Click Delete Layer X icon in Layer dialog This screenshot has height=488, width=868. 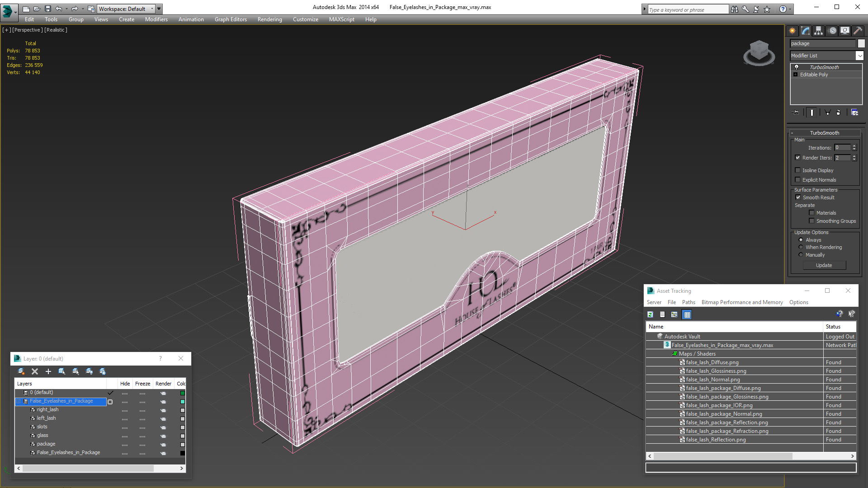(35, 371)
